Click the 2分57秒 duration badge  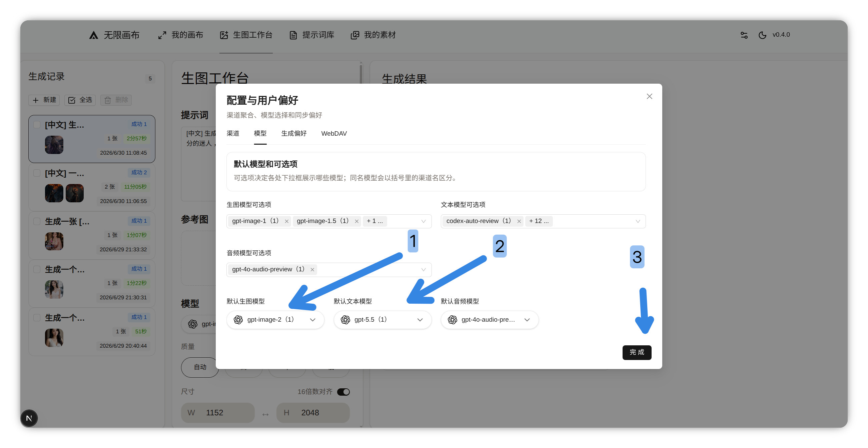[136, 138]
